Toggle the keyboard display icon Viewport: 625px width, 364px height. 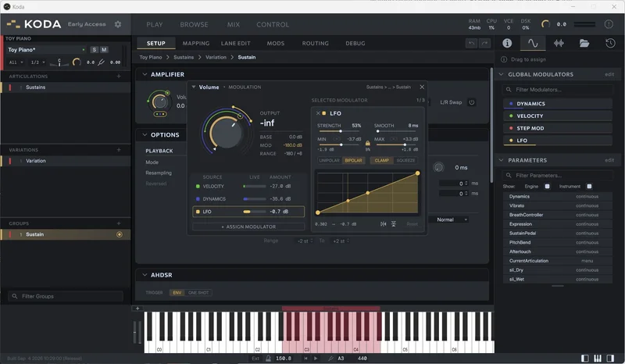click(x=598, y=359)
